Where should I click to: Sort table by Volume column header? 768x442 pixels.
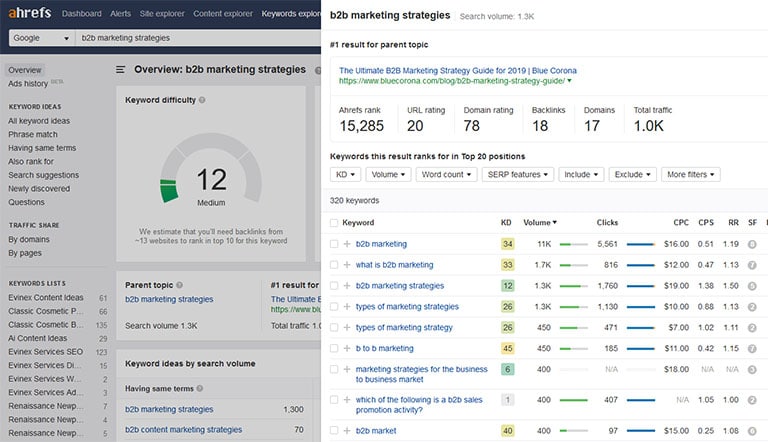pos(540,222)
